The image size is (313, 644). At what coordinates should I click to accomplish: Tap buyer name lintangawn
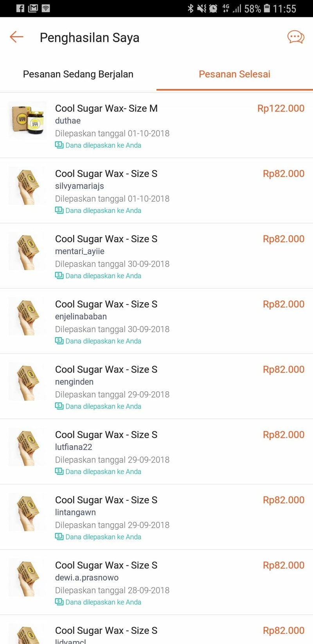(76, 512)
